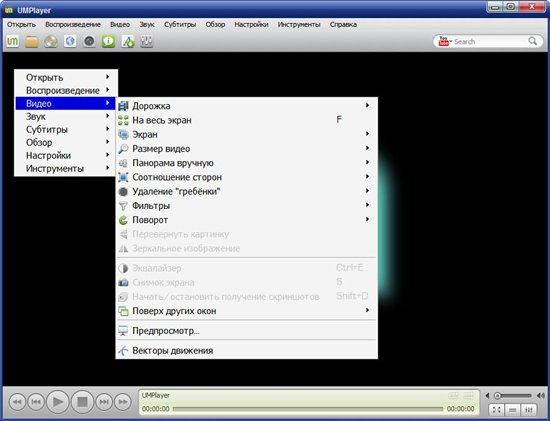
Task: Click the arrows icon beside Векторы движения
Action: (123, 350)
